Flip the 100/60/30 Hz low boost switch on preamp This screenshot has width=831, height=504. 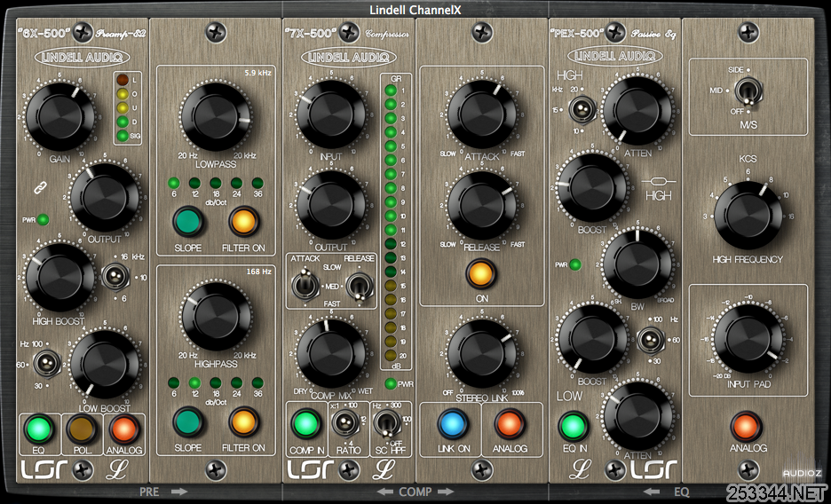tap(45, 364)
